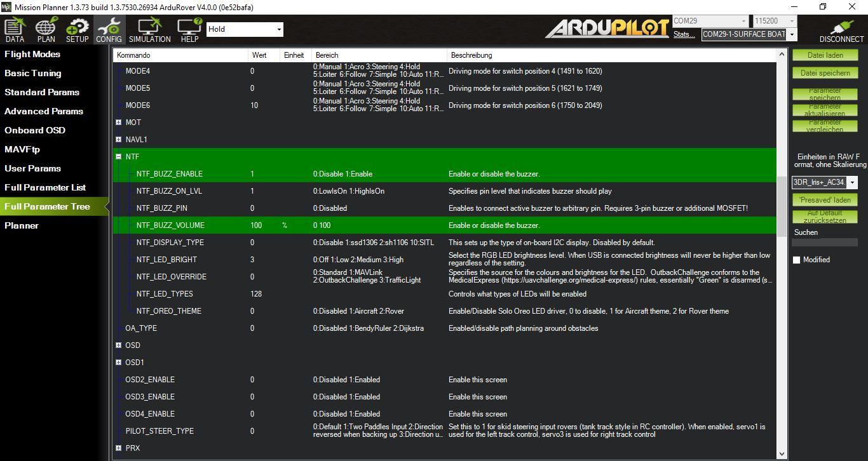Select the NTF_LED_OVERRIDE parameter row
Screen dimensions: 868x461
click(445, 277)
